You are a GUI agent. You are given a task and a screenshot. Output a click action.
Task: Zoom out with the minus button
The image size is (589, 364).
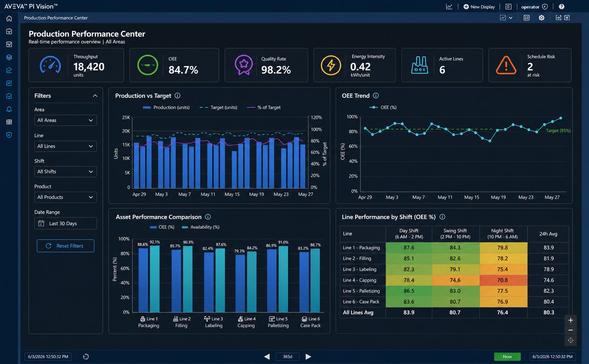click(x=571, y=330)
